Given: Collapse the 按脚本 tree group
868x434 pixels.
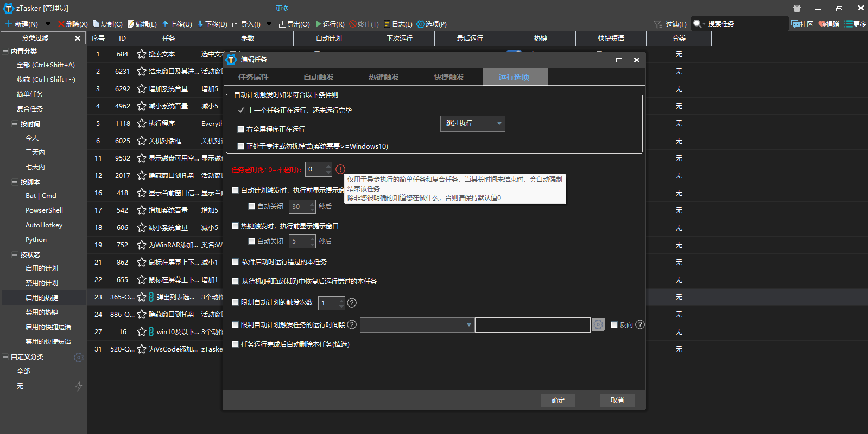Looking at the screenshot, I should [15, 182].
